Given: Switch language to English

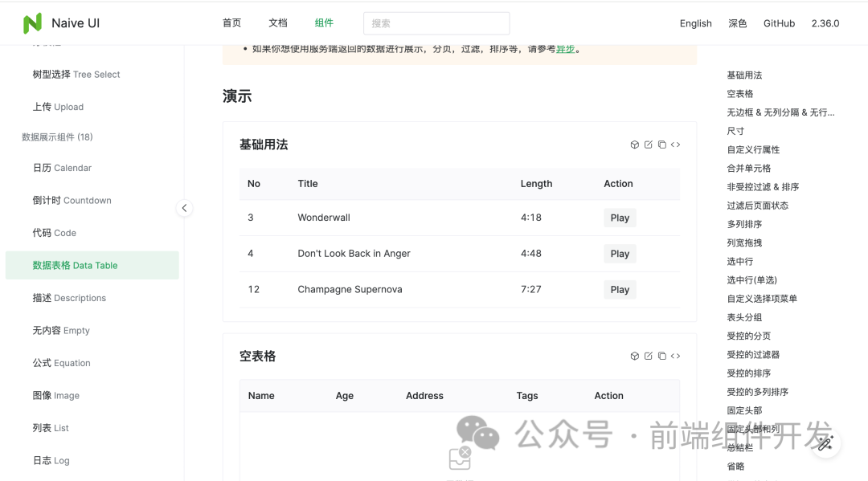Looking at the screenshot, I should click(x=695, y=23).
